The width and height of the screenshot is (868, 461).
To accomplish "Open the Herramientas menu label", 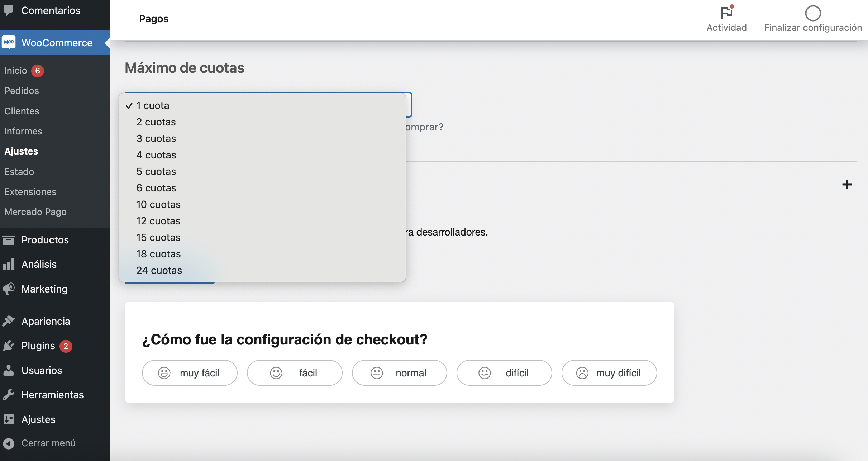I will (x=53, y=395).
